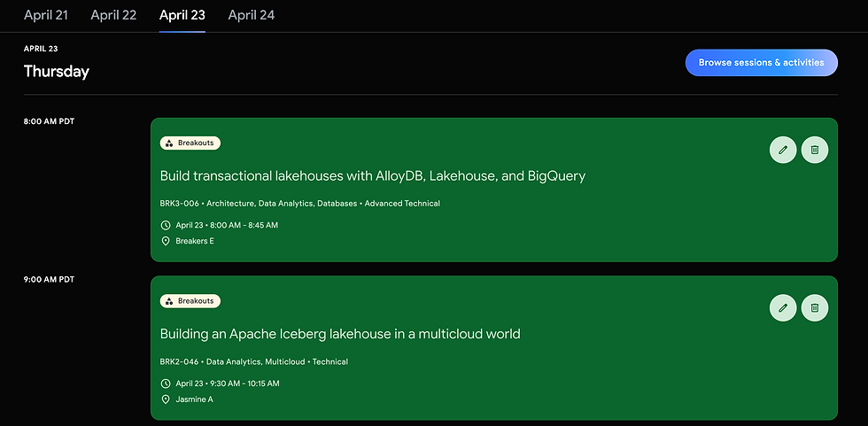Edit the Apache Iceberg session with pencil icon

tap(783, 308)
